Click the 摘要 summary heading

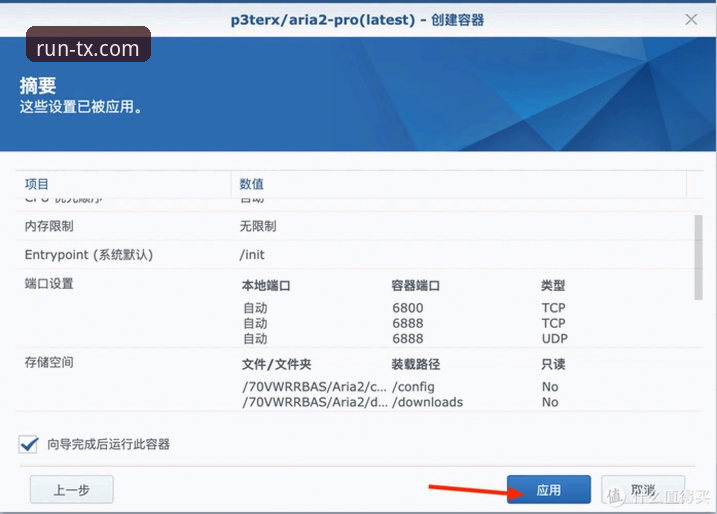tap(37, 86)
